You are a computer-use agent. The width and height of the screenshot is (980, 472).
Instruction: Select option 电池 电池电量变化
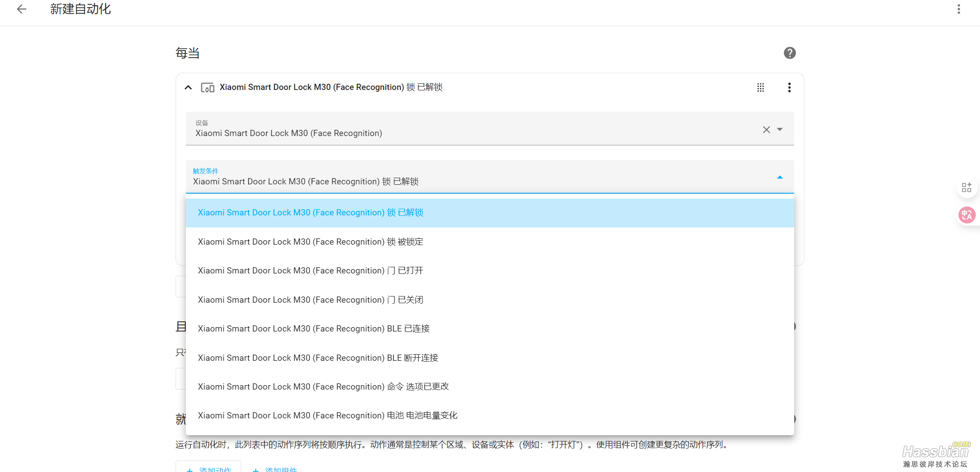[x=490, y=416]
